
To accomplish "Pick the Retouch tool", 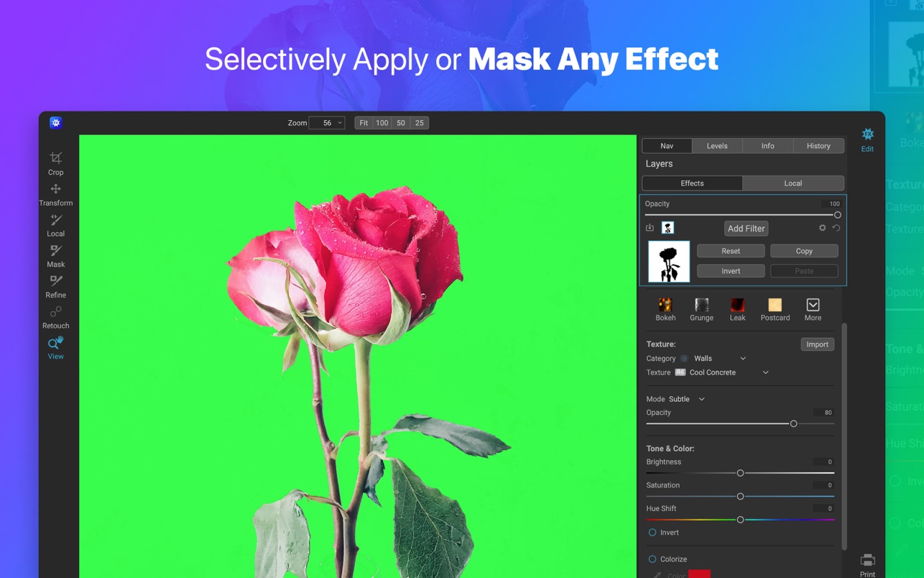I will click(55, 317).
